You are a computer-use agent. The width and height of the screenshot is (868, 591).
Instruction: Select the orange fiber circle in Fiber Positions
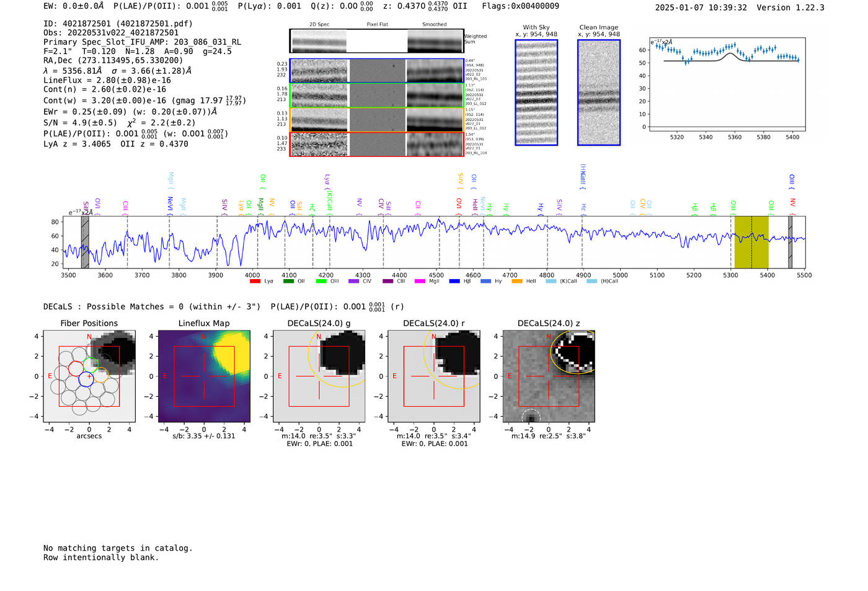101,375
